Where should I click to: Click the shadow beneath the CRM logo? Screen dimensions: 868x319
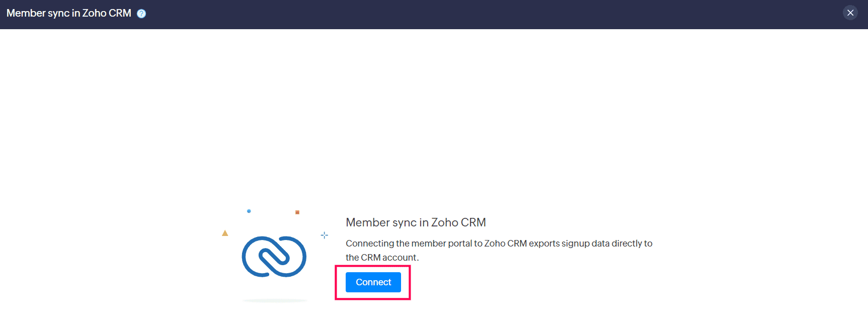coord(275,300)
